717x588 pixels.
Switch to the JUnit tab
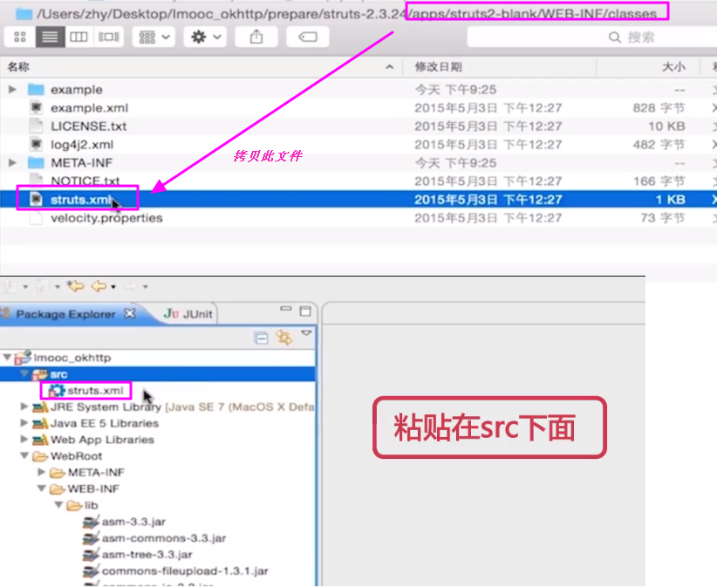click(188, 314)
